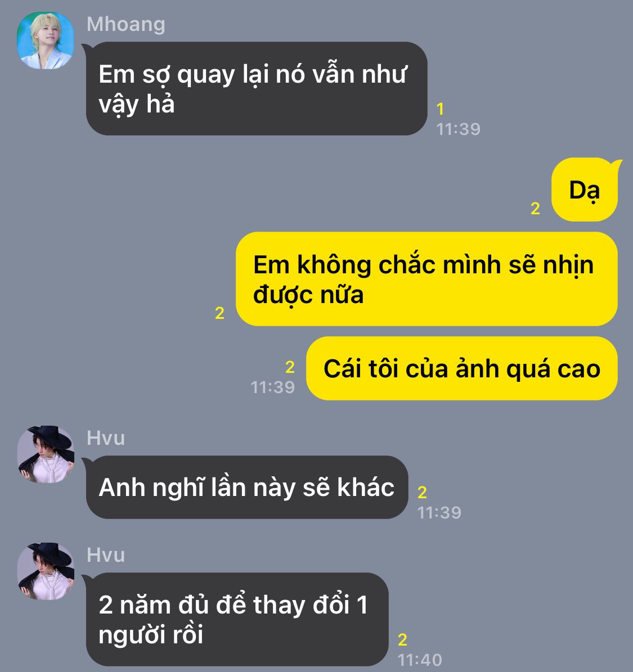Viewport: 633px width, 672px height.
Task: Tap unread count 2 beside 'Cái tôi của ảnh'
Action: click(x=290, y=367)
